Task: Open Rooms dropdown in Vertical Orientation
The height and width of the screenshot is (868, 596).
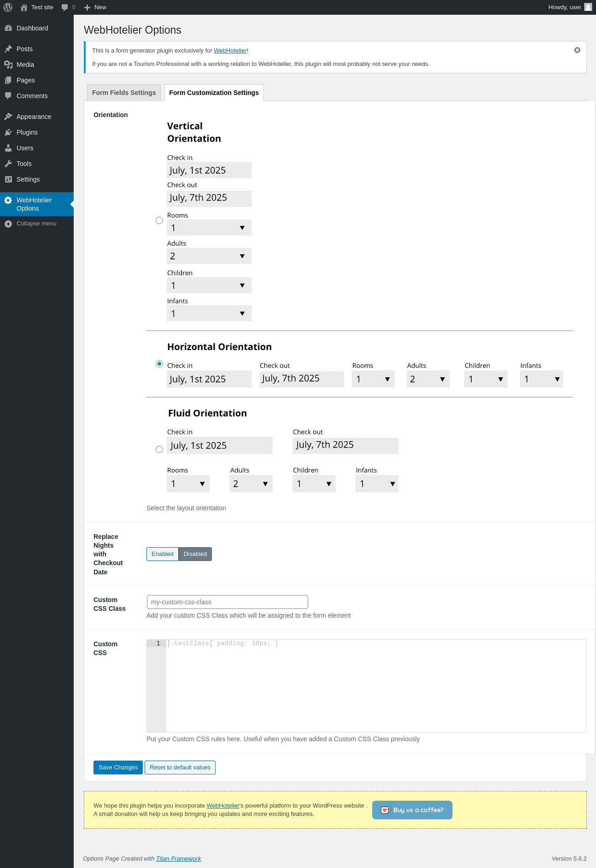Action: point(209,228)
